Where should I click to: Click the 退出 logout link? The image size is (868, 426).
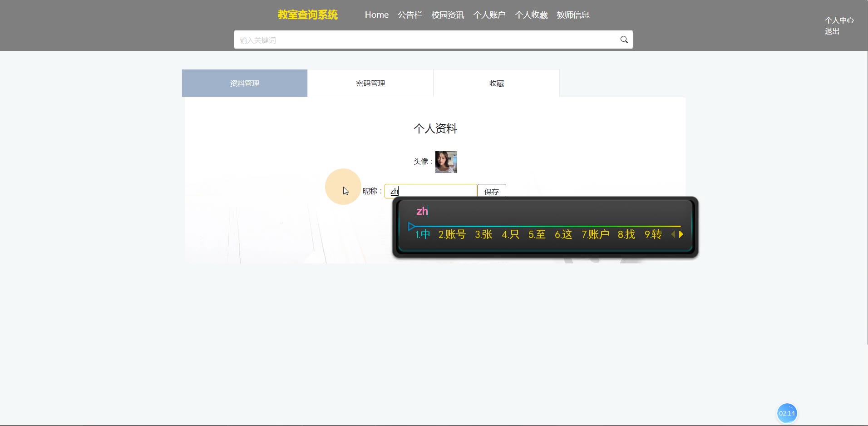point(832,31)
